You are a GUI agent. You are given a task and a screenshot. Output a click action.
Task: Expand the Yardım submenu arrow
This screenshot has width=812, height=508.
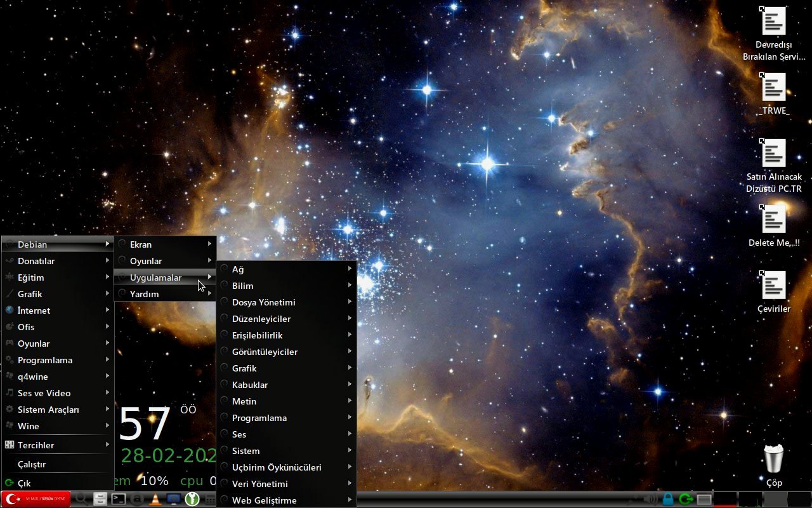tap(209, 293)
